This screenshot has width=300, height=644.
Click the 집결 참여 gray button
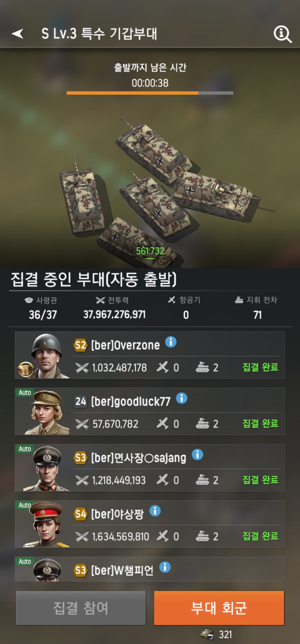tap(81, 608)
